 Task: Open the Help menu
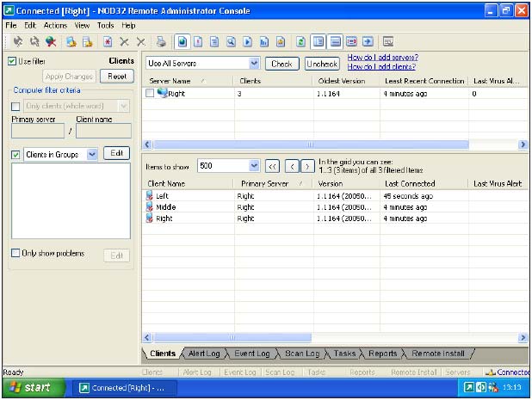pyautogui.click(x=128, y=26)
